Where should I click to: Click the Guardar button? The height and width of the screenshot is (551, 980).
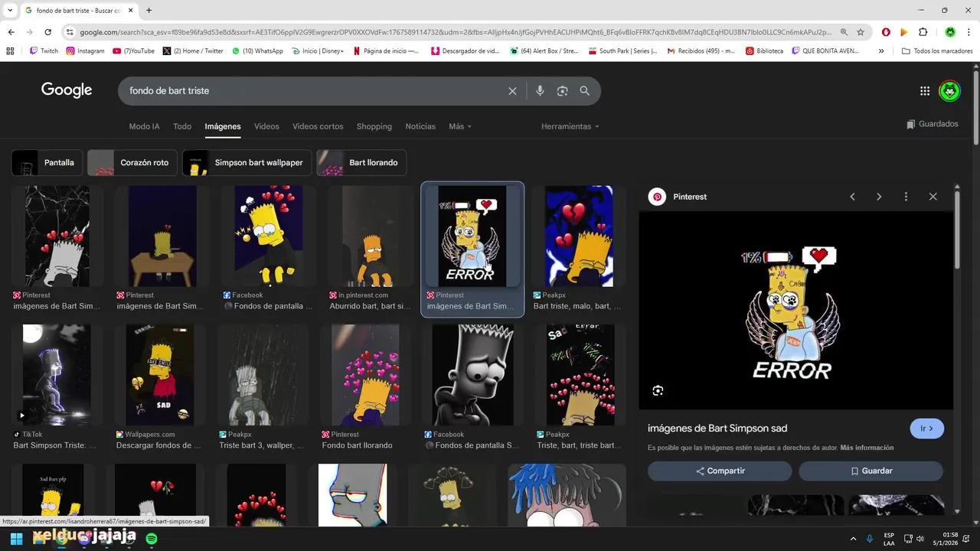871,471
